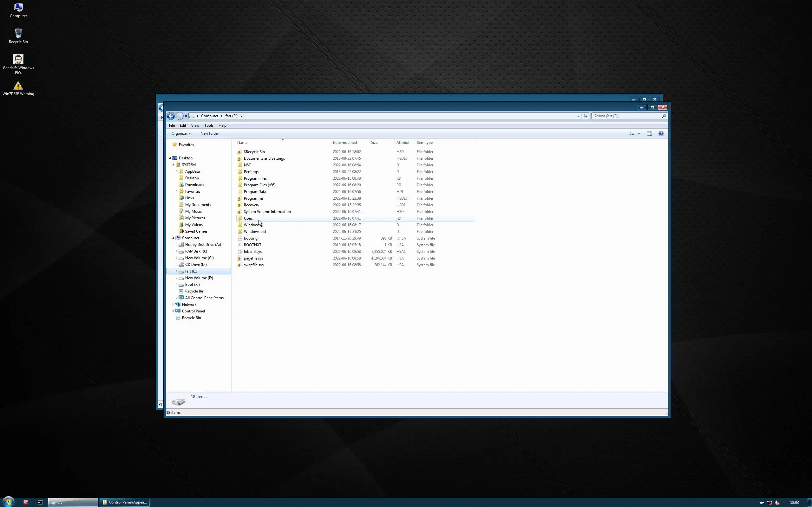
Task: Open the Tools menu
Action: click(x=209, y=125)
